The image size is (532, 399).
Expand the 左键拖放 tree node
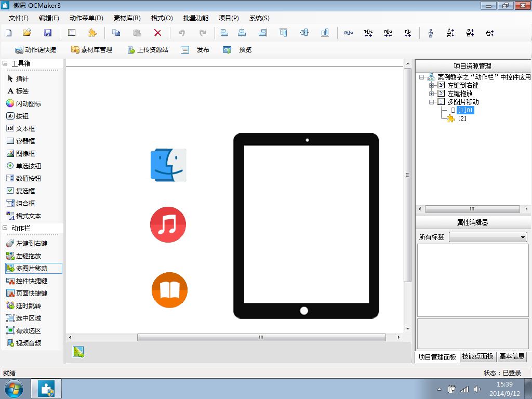tap(432, 94)
